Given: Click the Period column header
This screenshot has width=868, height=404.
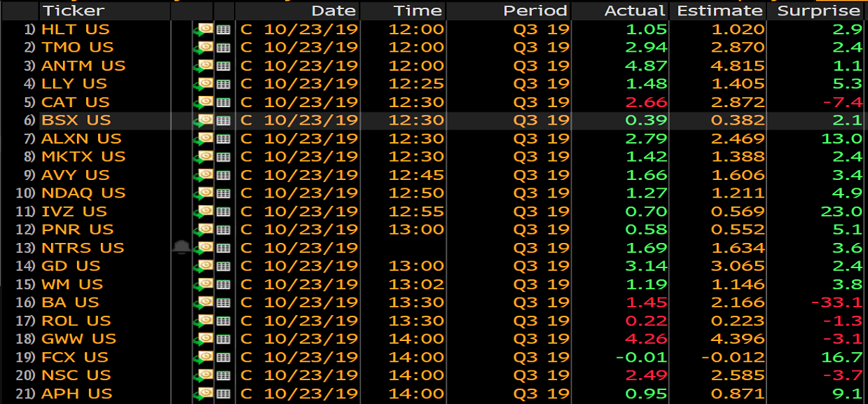Looking at the screenshot, I should (535, 11).
